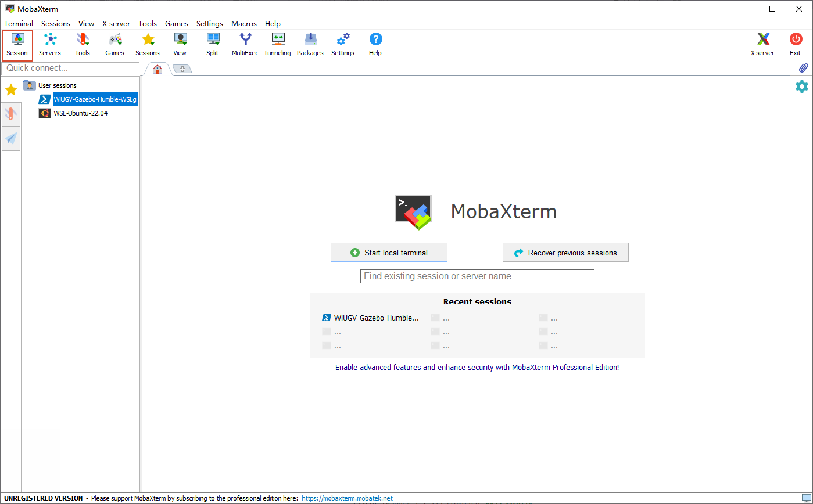Start the X server icon
Viewport: 813px width, 504px height.
click(x=762, y=45)
